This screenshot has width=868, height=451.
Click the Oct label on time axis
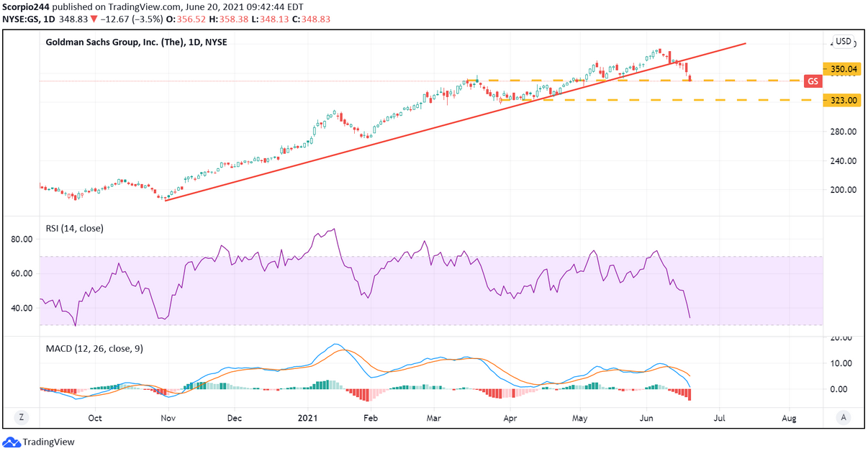point(95,417)
